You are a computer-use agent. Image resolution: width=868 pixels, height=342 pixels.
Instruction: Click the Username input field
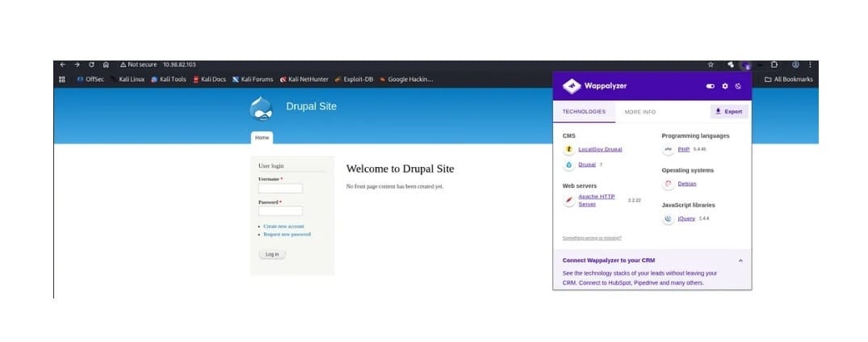point(281,188)
